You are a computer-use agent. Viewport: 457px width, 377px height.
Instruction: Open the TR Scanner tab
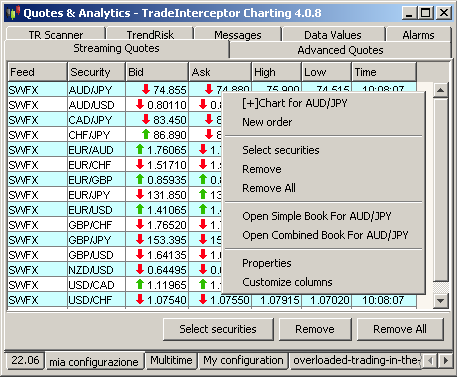[x=56, y=34]
